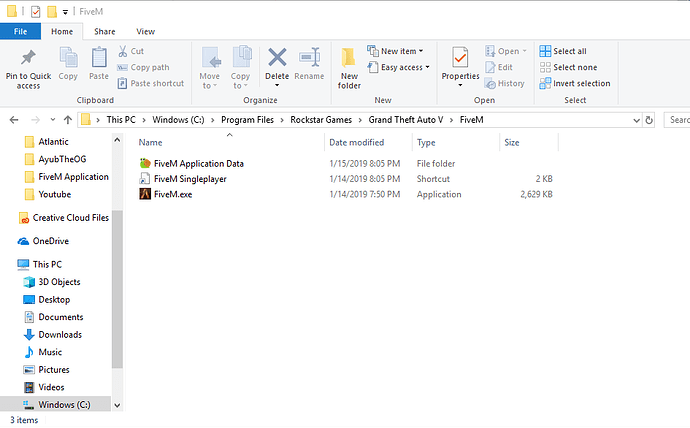Switch to the Home ribbon tab
The image size is (690, 428).
(62, 31)
